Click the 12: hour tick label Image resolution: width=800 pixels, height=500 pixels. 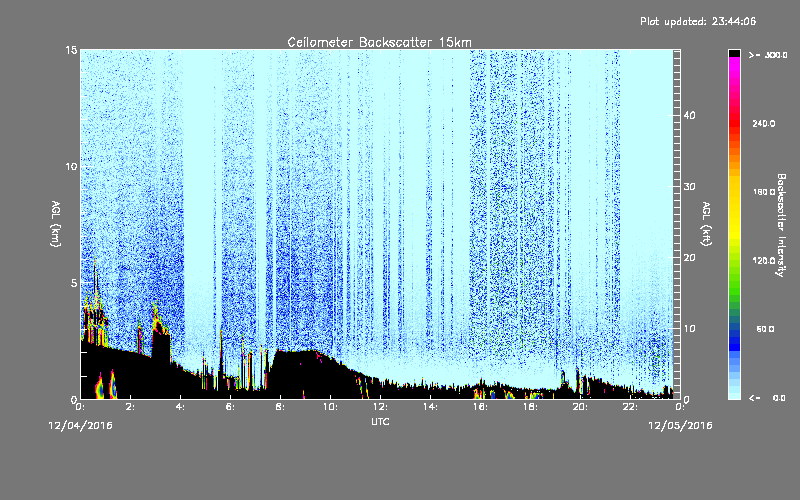(x=380, y=407)
